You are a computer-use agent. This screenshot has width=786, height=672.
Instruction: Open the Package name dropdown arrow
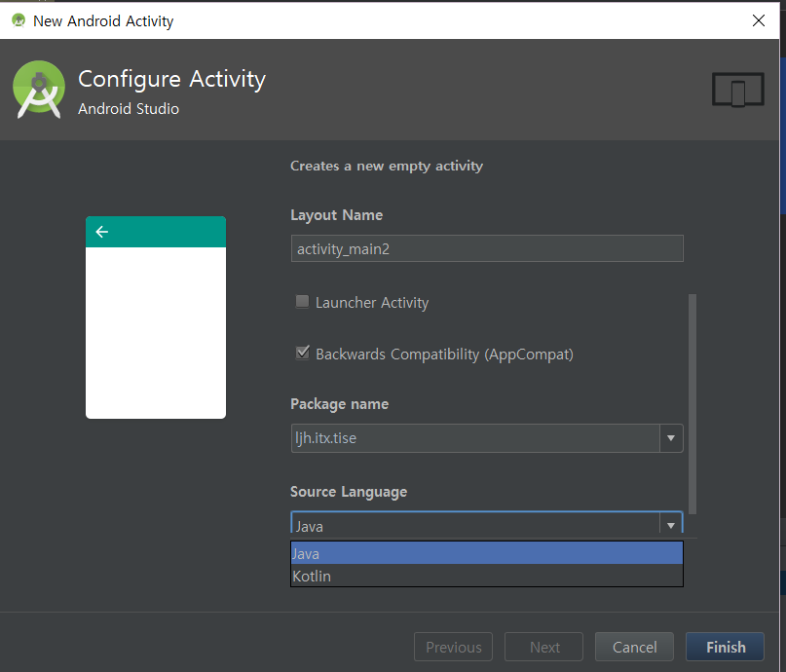click(671, 438)
